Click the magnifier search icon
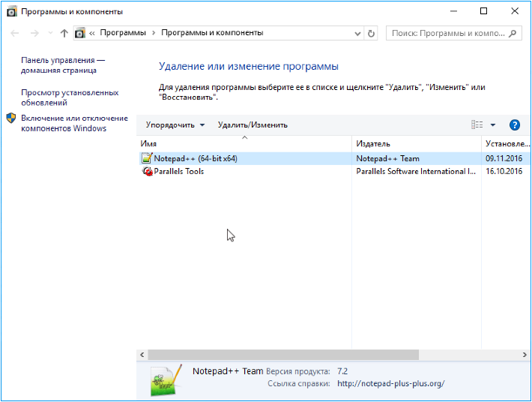 (x=513, y=33)
